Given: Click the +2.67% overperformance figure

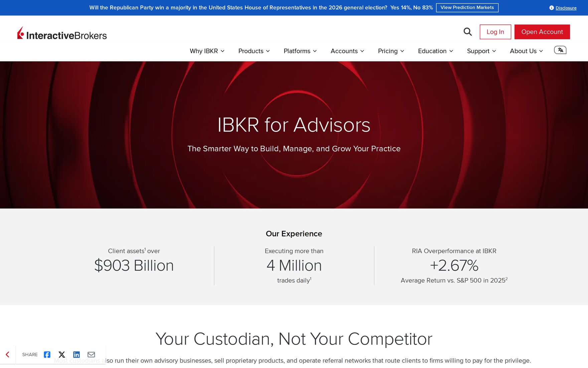Looking at the screenshot, I should point(454,266).
